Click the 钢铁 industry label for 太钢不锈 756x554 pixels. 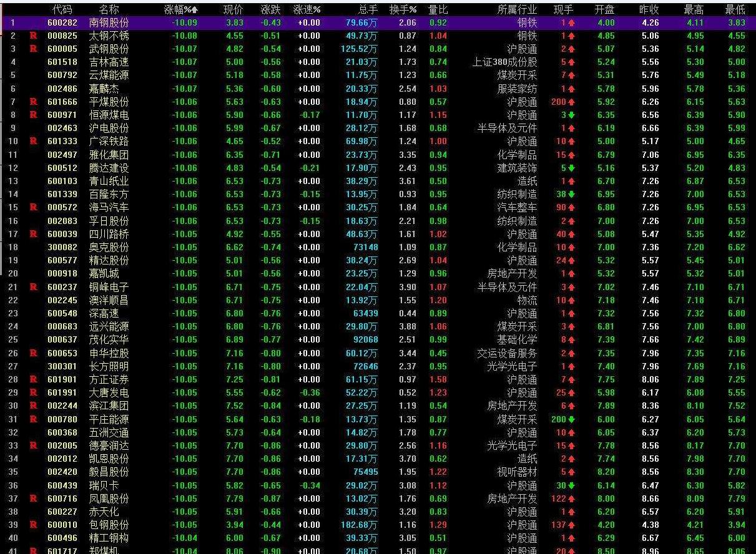526,36
